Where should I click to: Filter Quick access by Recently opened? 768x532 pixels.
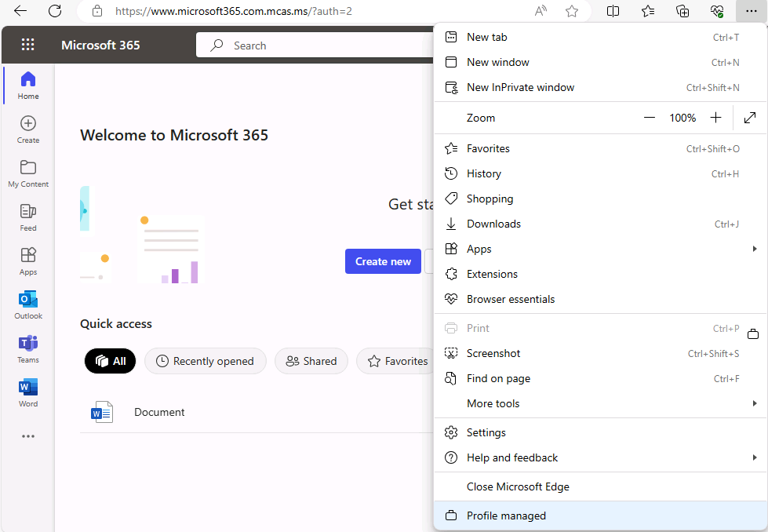(206, 361)
